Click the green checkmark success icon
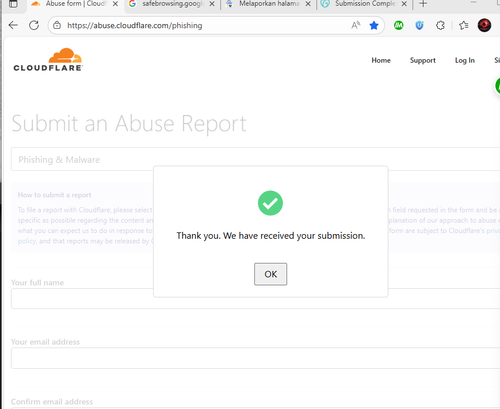 click(270, 203)
